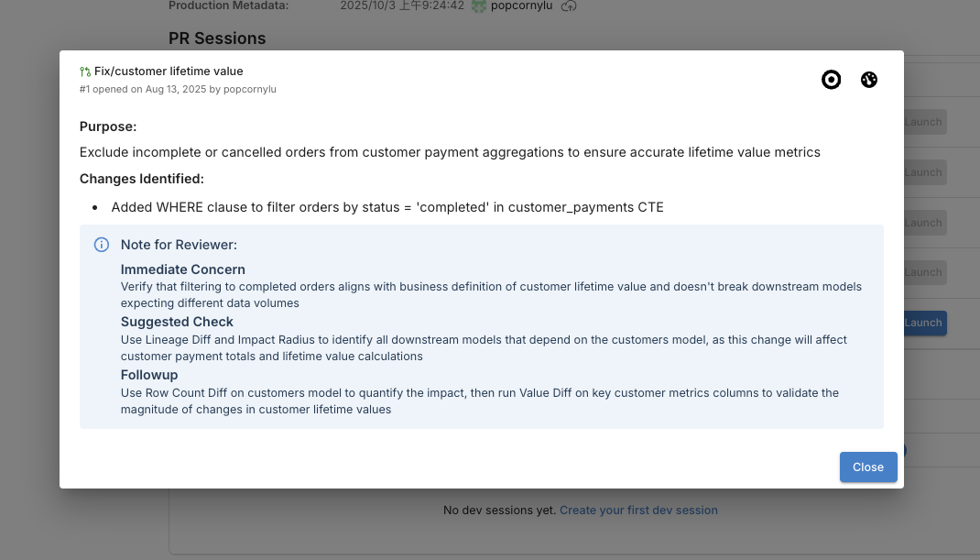Click the third Launch button
The image size is (980, 560).
(x=922, y=222)
